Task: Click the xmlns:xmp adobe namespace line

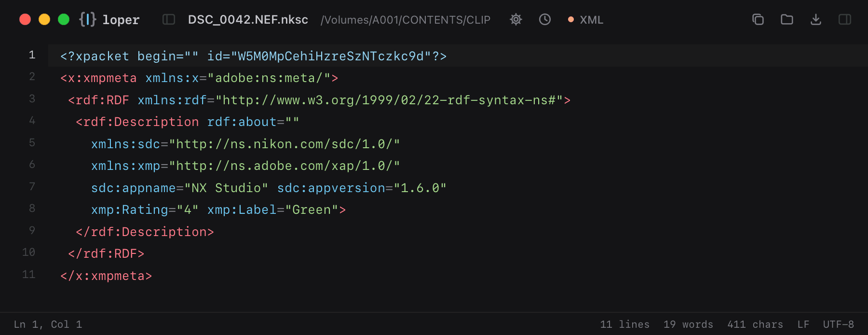Action: tap(245, 166)
